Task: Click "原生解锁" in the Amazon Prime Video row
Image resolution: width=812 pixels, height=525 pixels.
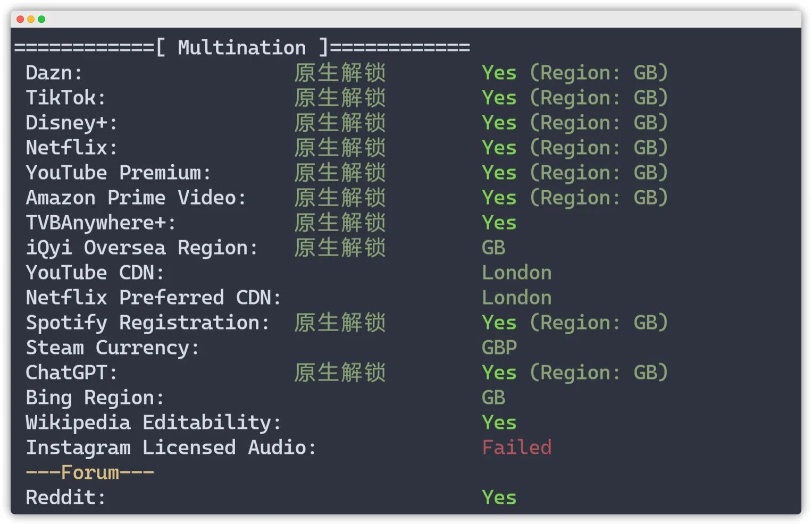Action: click(340, 198)
